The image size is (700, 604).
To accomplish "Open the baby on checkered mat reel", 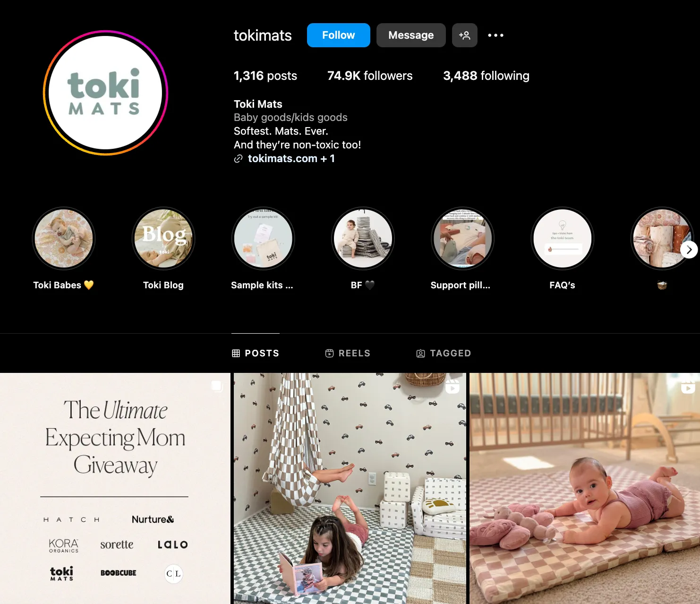I will click(585, 488).
